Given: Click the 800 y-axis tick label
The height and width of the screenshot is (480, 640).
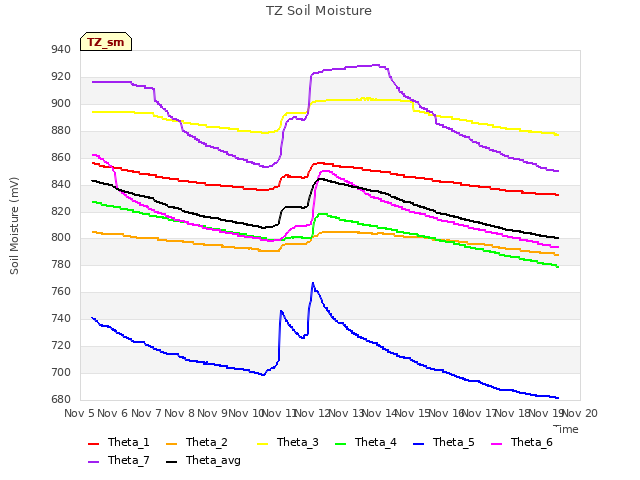Looking at the screenshot, I should (x=61, y=238).
